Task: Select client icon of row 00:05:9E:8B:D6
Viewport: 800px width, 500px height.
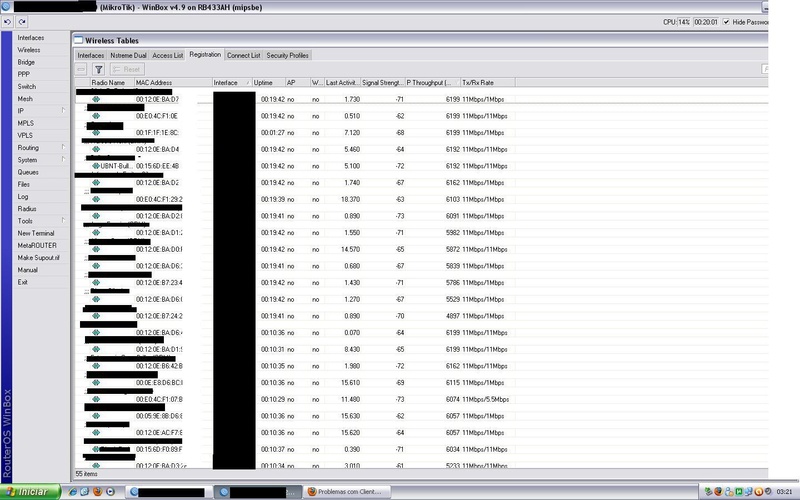Action: click(96, 416)
